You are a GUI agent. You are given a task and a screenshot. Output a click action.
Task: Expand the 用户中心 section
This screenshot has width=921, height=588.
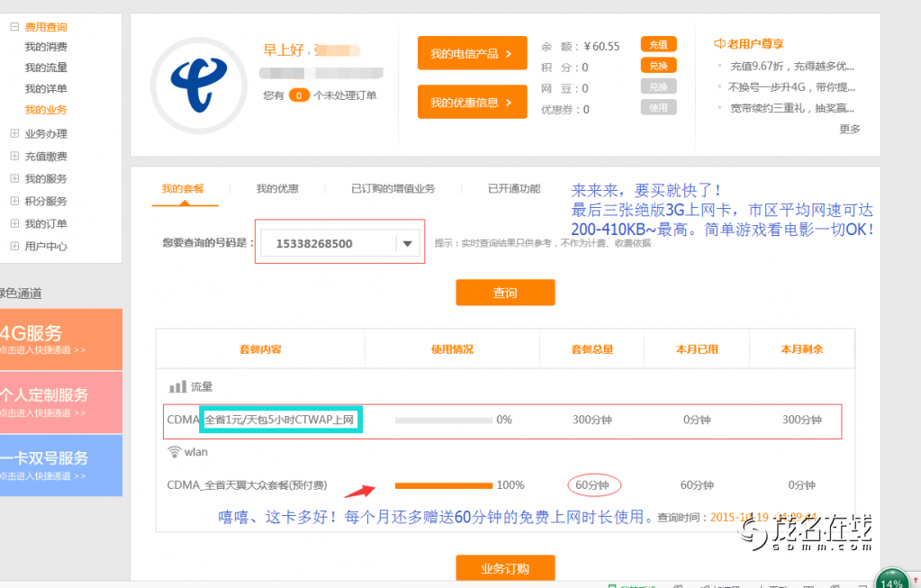pyautogui.click(x=14, y=246)
